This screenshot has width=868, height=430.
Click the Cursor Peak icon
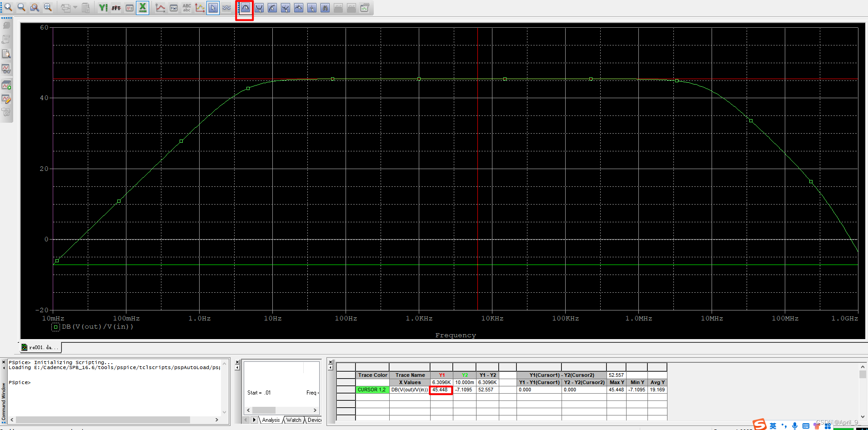point(246,8)
